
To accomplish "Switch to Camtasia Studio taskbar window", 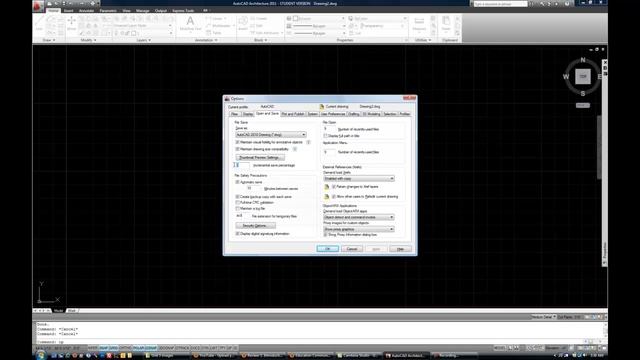I will coord(358,356).
